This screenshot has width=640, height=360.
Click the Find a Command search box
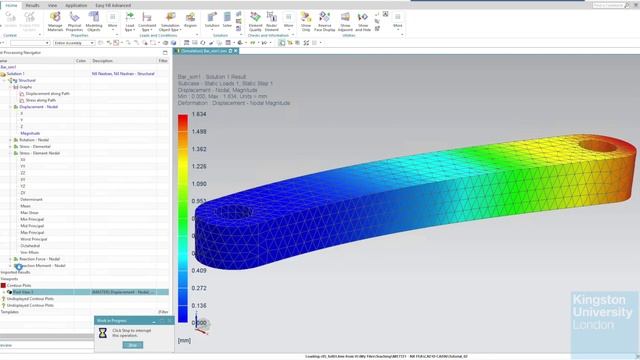click(x=608, y=5)
